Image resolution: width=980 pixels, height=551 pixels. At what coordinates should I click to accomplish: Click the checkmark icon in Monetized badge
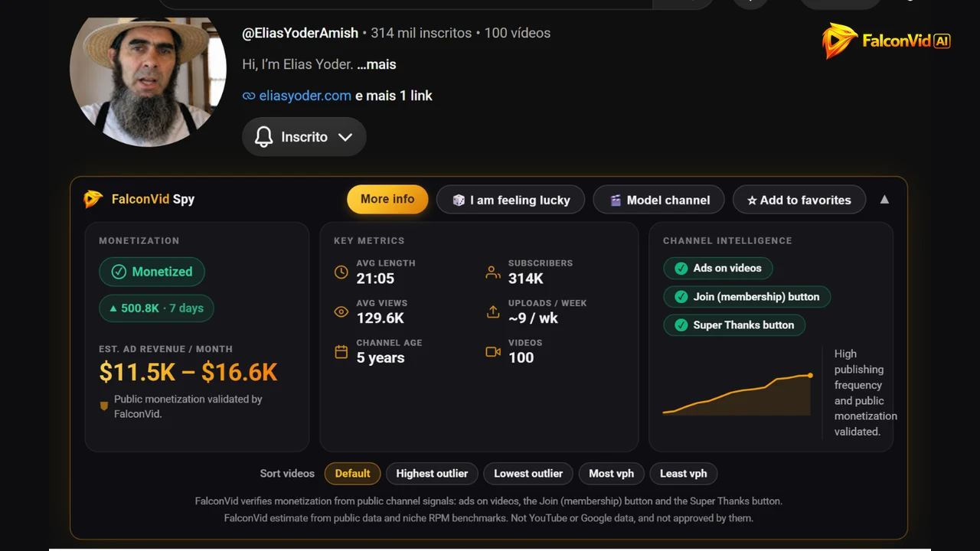click(x=119, y=272)
